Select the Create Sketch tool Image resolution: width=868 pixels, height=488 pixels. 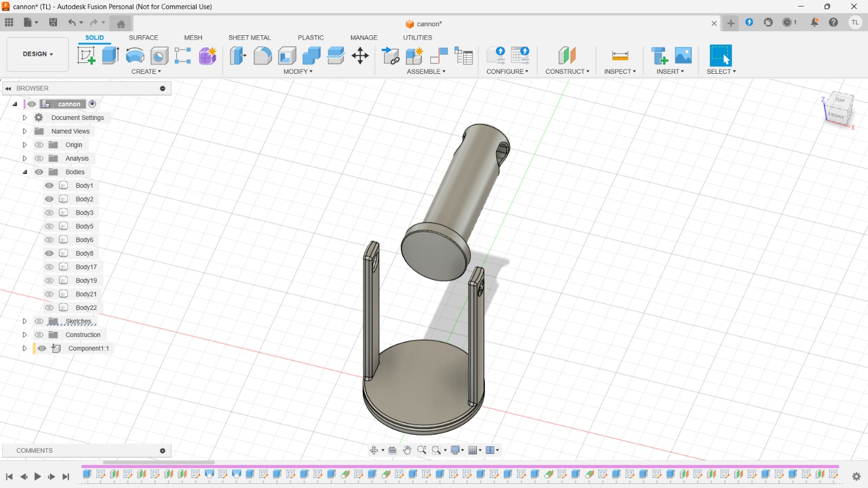coord(86,55)
